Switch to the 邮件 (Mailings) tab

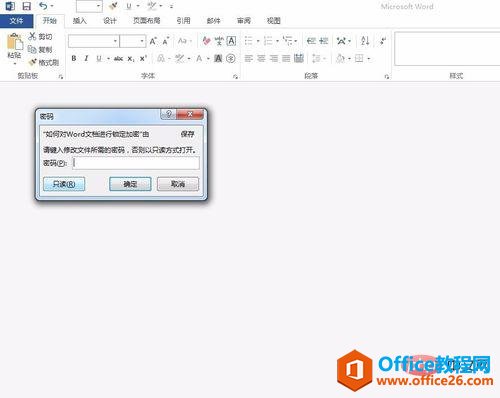[x=213, y=21]
